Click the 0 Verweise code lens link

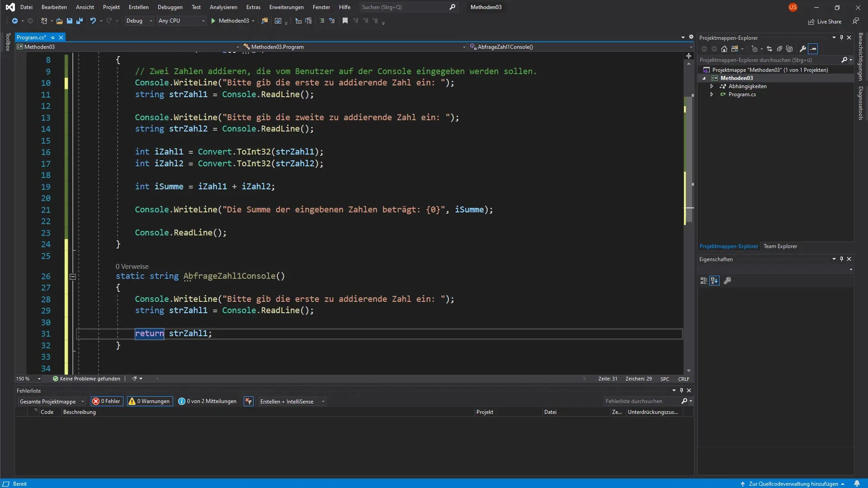tap(132, 267)
